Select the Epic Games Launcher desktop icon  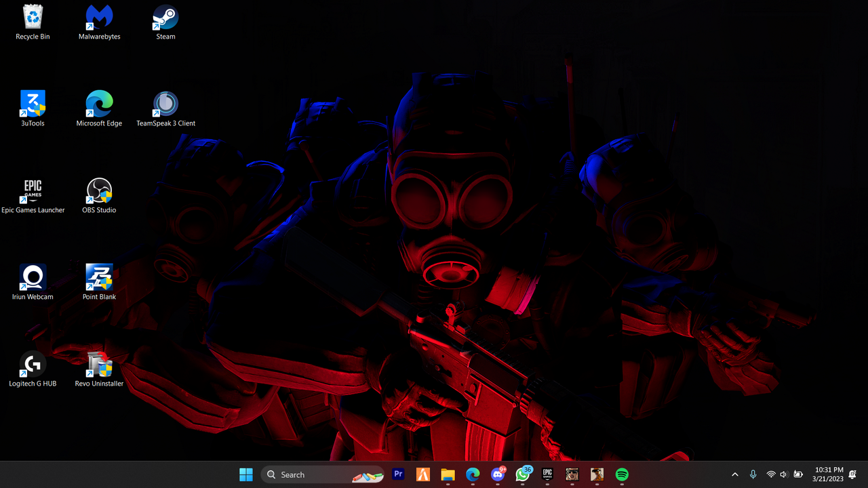33,195
